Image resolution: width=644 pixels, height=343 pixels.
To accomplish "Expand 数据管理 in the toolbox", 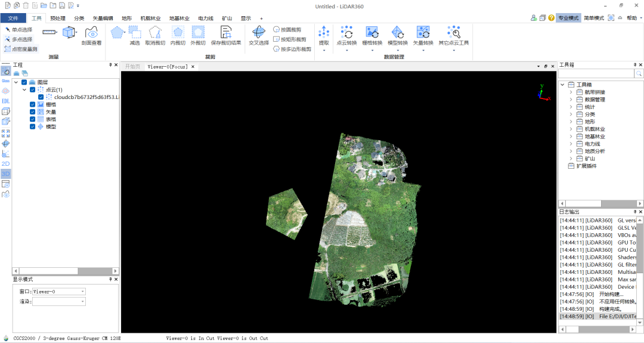I will (x=571, y=100).
